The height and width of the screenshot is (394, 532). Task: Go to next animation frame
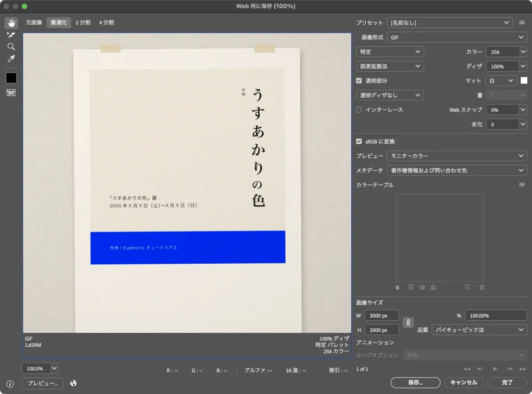coord(510,369)
